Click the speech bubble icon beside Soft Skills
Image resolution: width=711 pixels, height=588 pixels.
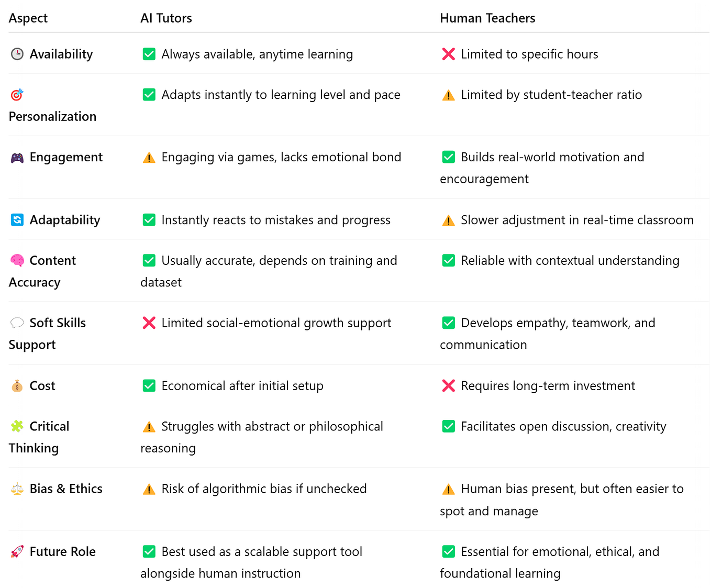17,323
